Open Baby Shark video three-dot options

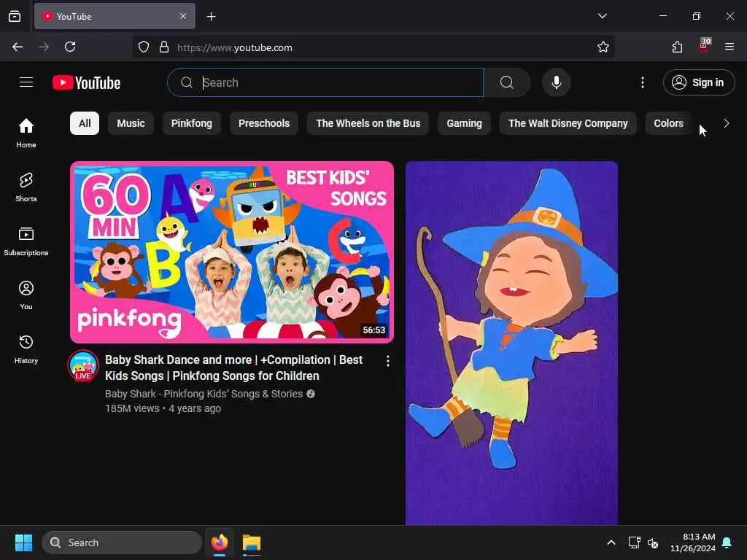(x=388, y=361)
